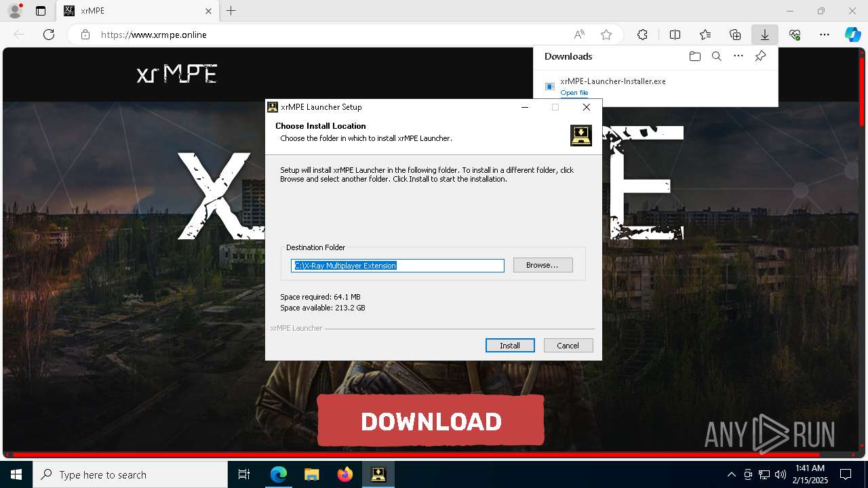The image size is (868, 488).
Task: Open the downloads folder icon
Action: (x=694, y=56)
